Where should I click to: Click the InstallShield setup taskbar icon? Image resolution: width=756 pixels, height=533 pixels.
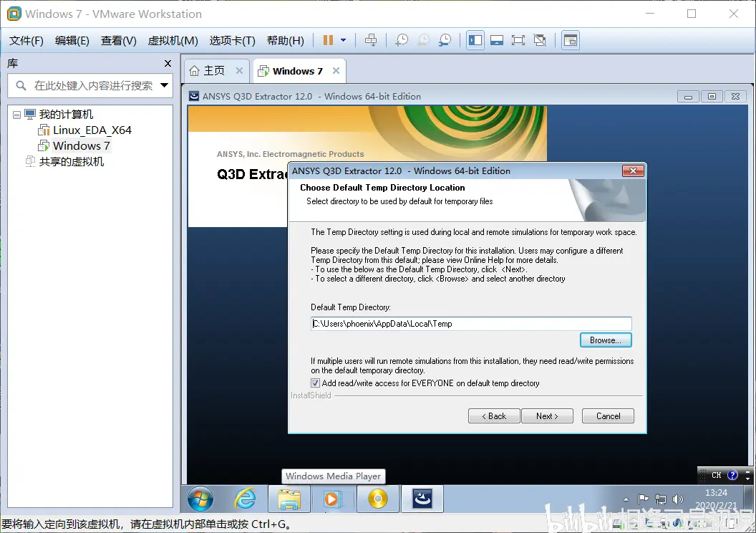click(x=422, y=499)
